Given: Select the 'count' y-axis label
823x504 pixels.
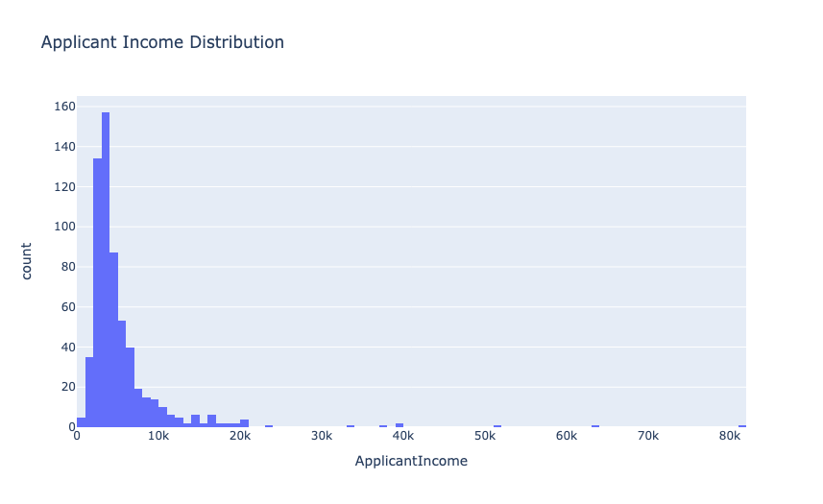Looking at the screenshot, I should (x=26, y=261).
